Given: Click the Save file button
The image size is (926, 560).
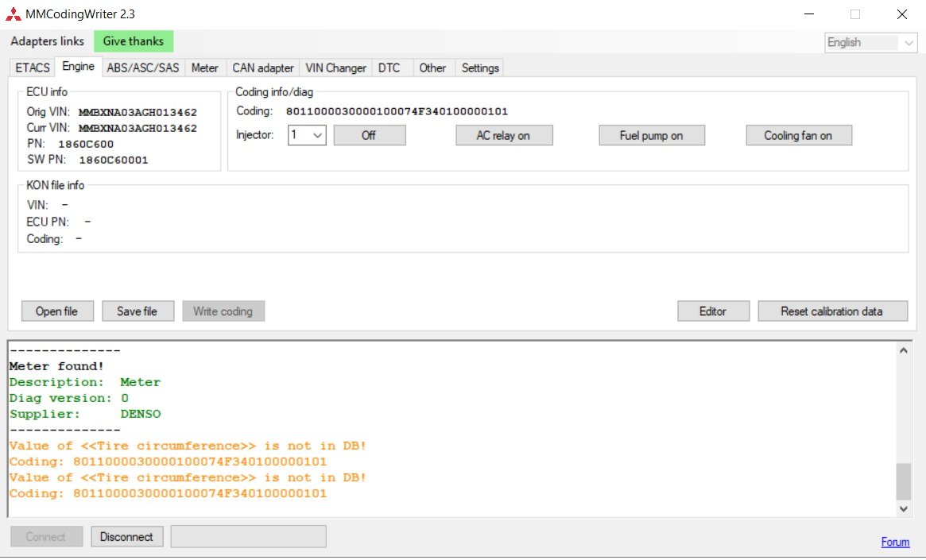Looking at the screenshot, I should 138,311.
